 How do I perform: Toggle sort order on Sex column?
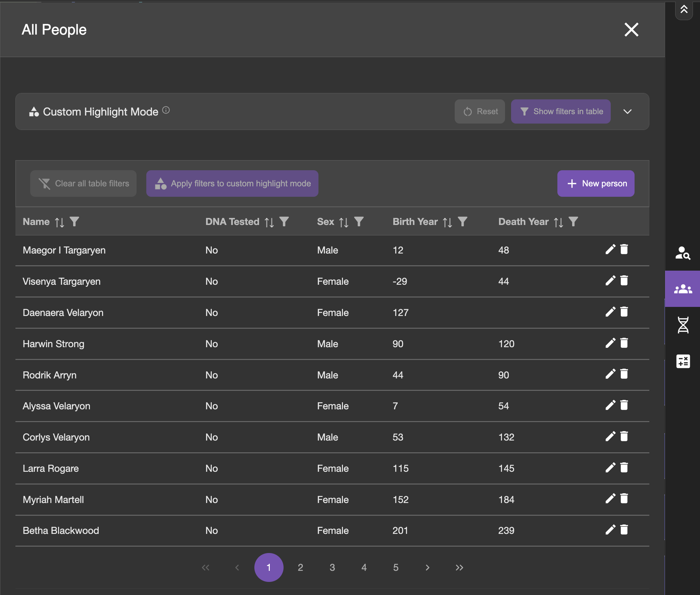click(343, 222)
